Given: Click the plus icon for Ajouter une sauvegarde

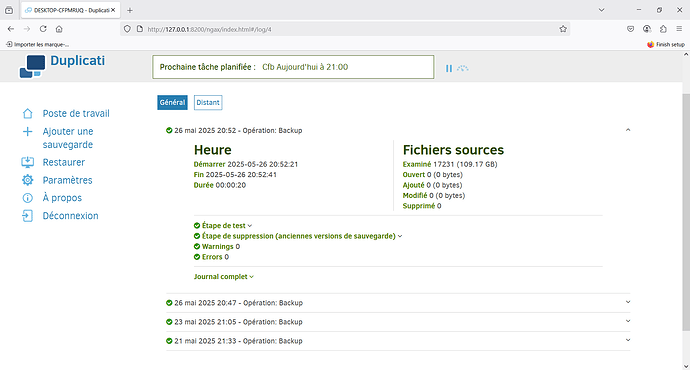Looking at the screenshot, I should [27, 132].
